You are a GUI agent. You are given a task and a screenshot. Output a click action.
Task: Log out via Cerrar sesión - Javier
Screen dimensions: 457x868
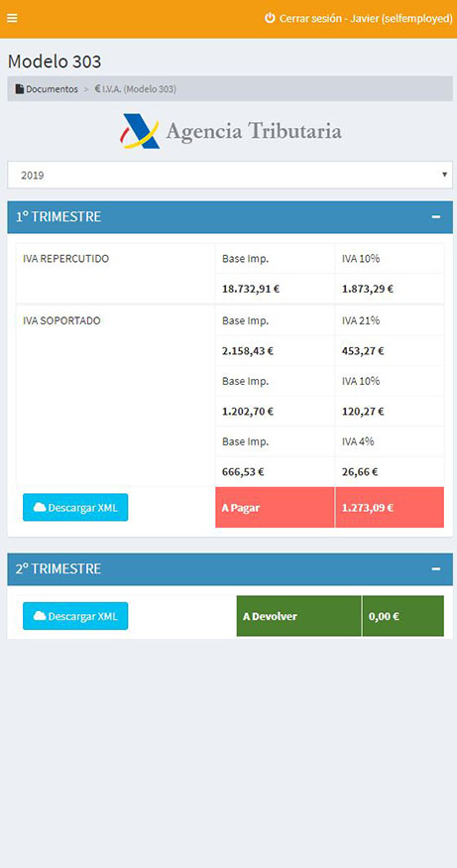pos(366,18)
